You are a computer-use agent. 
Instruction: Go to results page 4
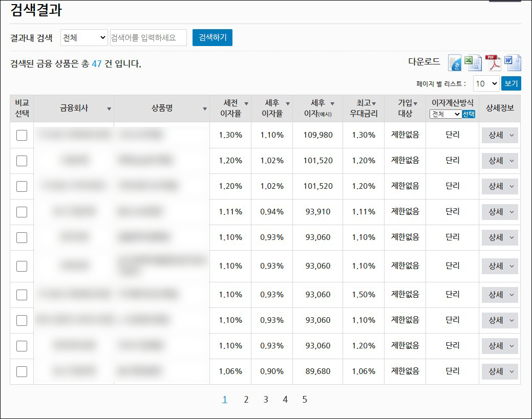pyautogui.click(x=285, y=400)
